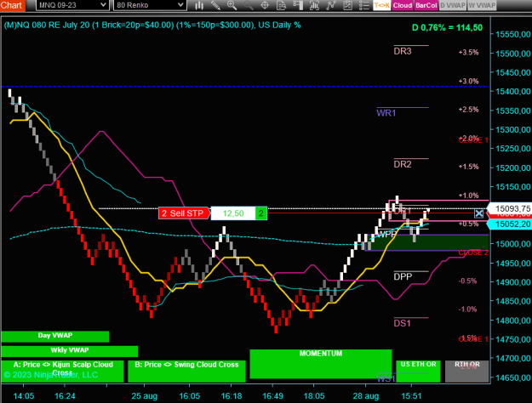Click the sell stop price 12,50 field
532x403 pixels.
pyautogui.click(x=233, y=213)
